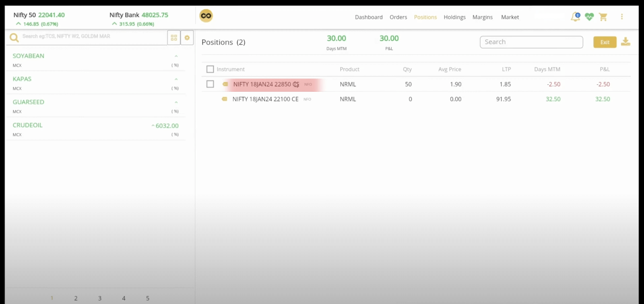The width and height of the screenshot is (644, 304).
Task: Open the heartbeat health icon
Action: coord(589,17)
